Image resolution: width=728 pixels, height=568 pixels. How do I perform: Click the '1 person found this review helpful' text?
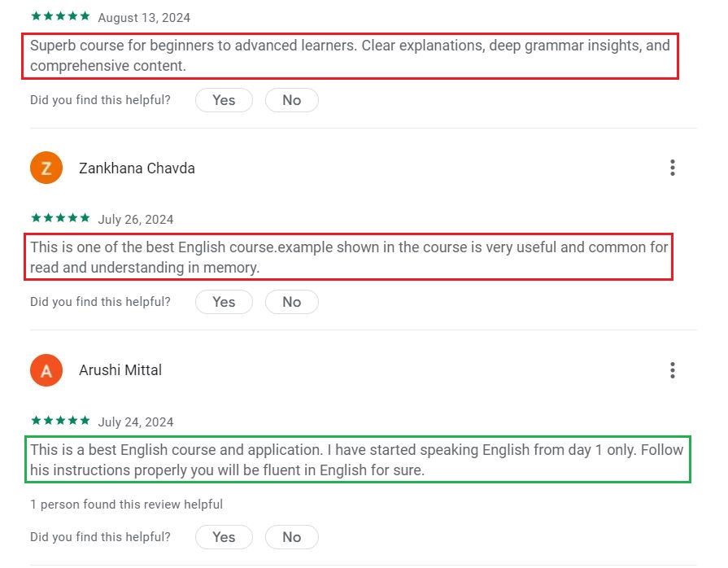(x=126, y=505)
